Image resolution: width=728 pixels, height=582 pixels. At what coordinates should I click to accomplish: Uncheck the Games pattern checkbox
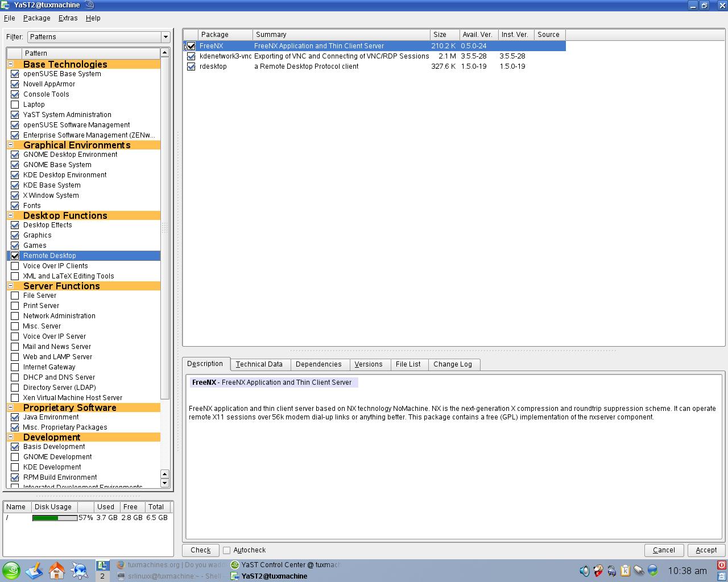(15, 246)
